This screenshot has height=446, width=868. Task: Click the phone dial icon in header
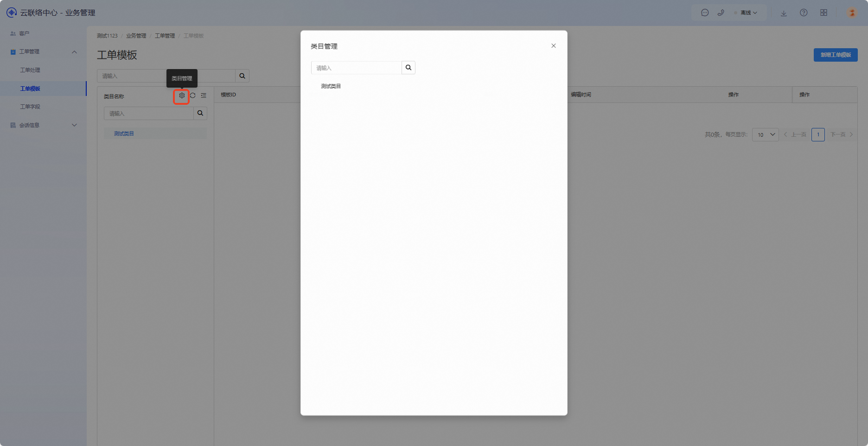pyautogui.click(x=721, y=13)
